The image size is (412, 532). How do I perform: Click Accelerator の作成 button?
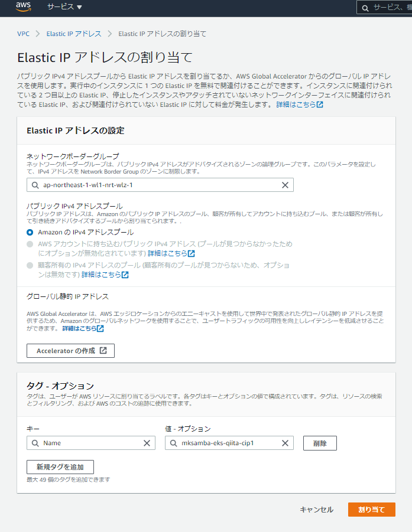click(x=71, y=351)
